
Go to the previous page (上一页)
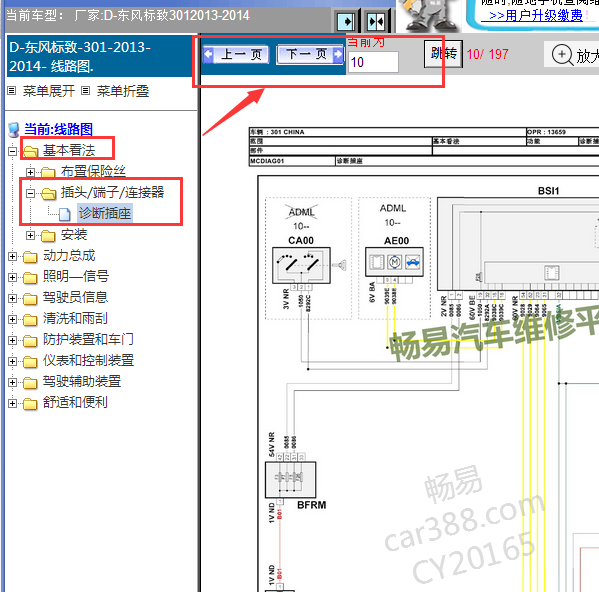[x=236, y=55]
